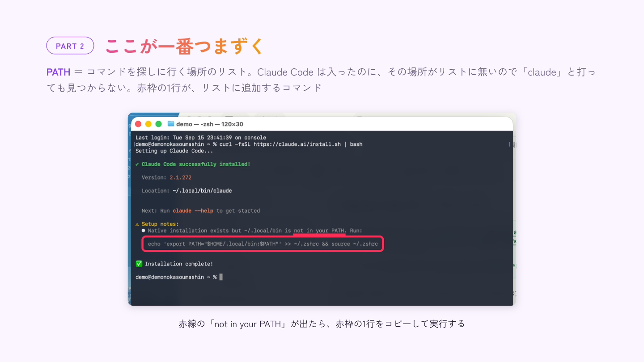Click the terminal prompt cursor at bottom
This screenshot has width=644, height=362.
(x=221, y=277)
